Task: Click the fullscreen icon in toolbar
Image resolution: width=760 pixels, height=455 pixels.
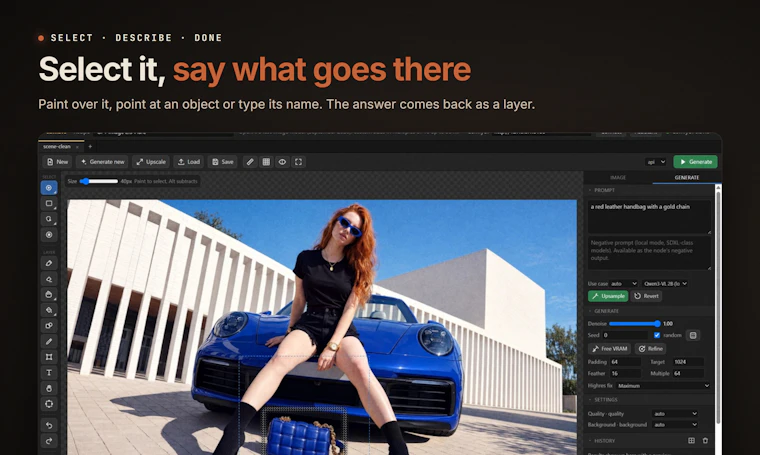Action: pyautogui.click(x=299, y=162)
